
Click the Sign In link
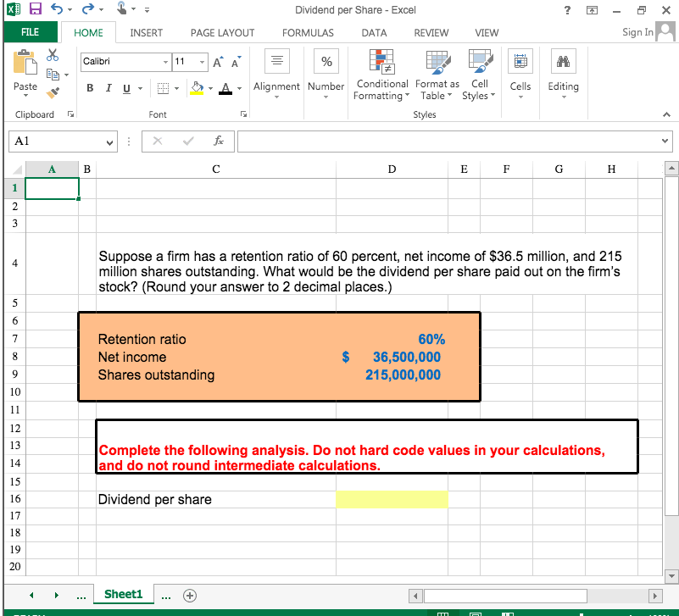pos(637,32)
